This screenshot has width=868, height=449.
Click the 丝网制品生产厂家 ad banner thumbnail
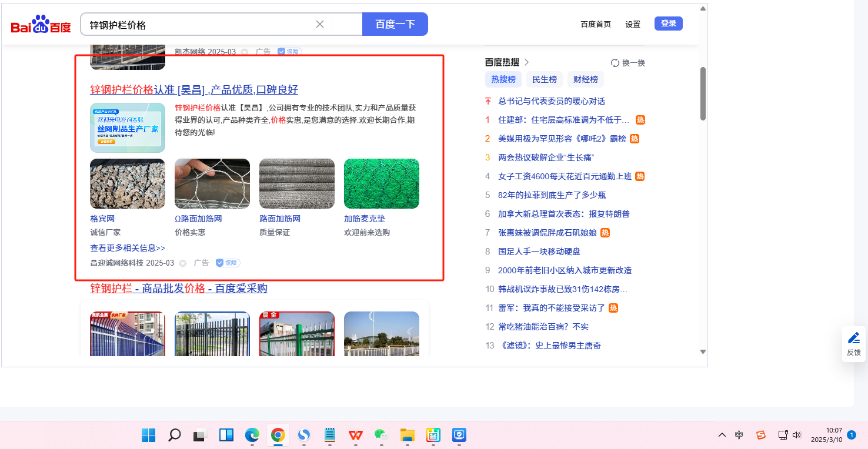[128, 128]
